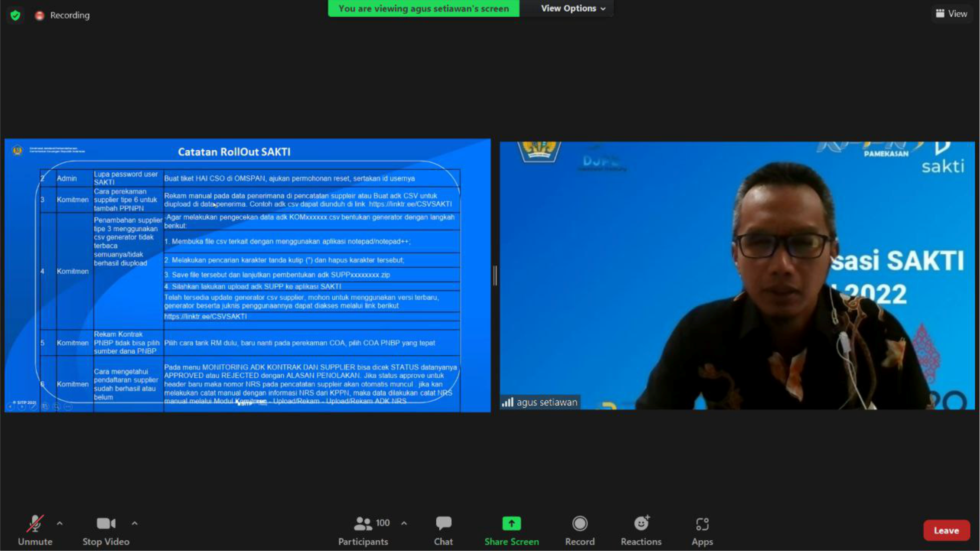Click 'Rekam Kontrak PNBP' cell in row 5

point(128,343)
